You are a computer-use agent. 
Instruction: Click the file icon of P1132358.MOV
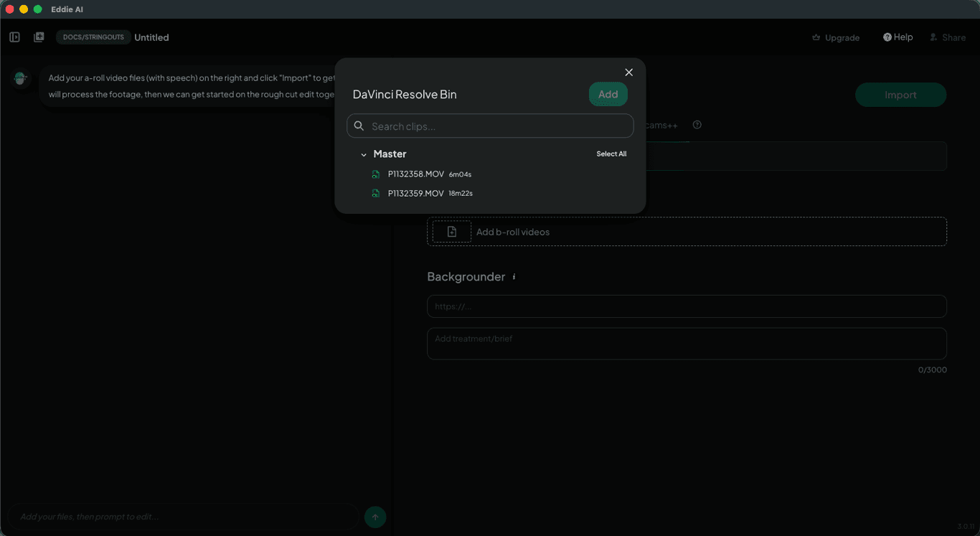click(376, 174)
